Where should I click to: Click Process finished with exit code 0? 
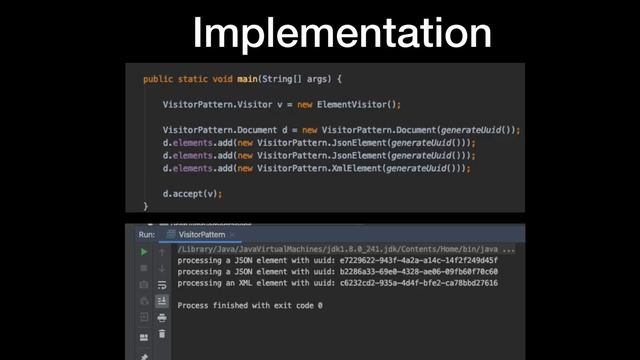250,306
